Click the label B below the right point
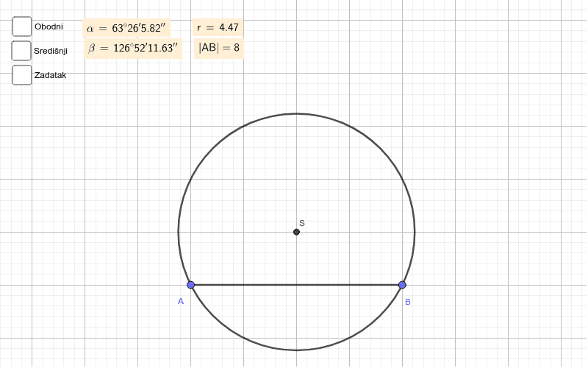 click(x=408, y=302)
